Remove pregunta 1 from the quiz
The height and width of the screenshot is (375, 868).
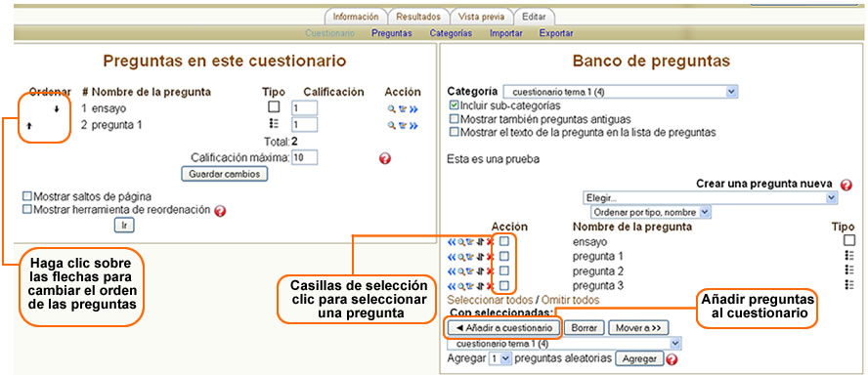tap(412, 126)
